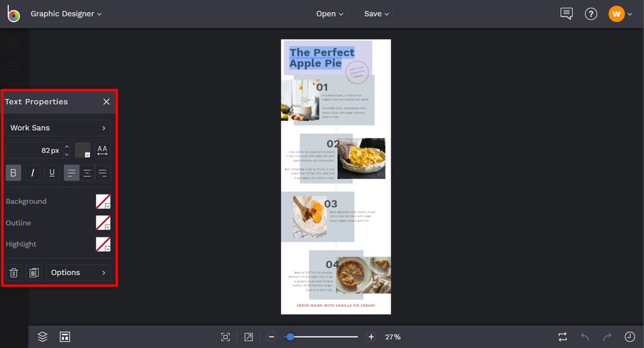Click the fullscreen expand icon
Viewport: 644px width, 348px height.
[x=248, y=337]
